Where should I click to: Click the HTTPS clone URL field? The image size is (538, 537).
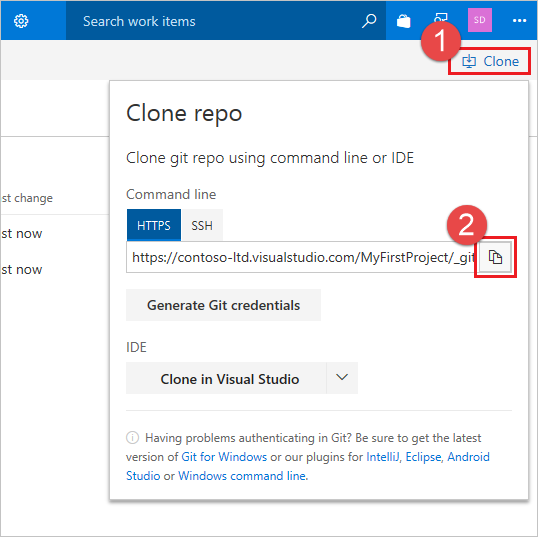(302, 257)
